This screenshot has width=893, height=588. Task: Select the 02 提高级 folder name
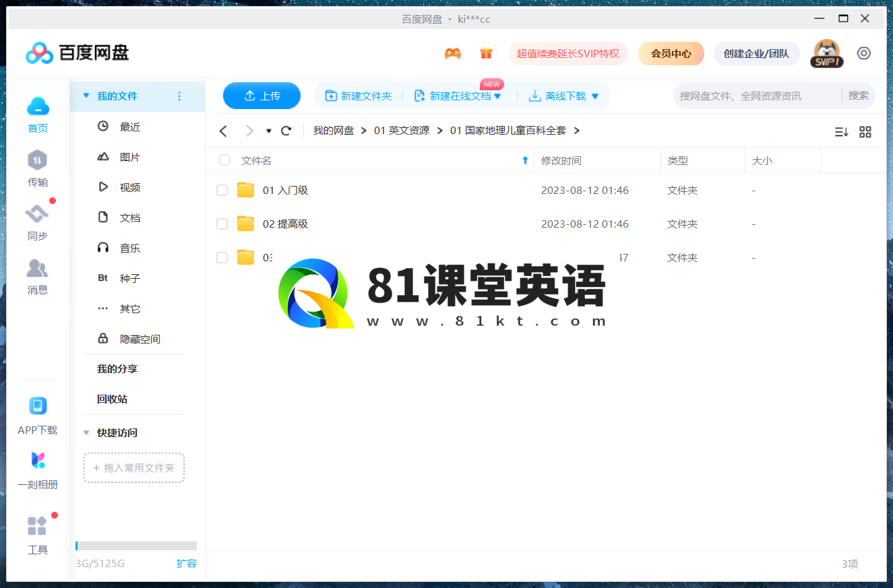285,224
